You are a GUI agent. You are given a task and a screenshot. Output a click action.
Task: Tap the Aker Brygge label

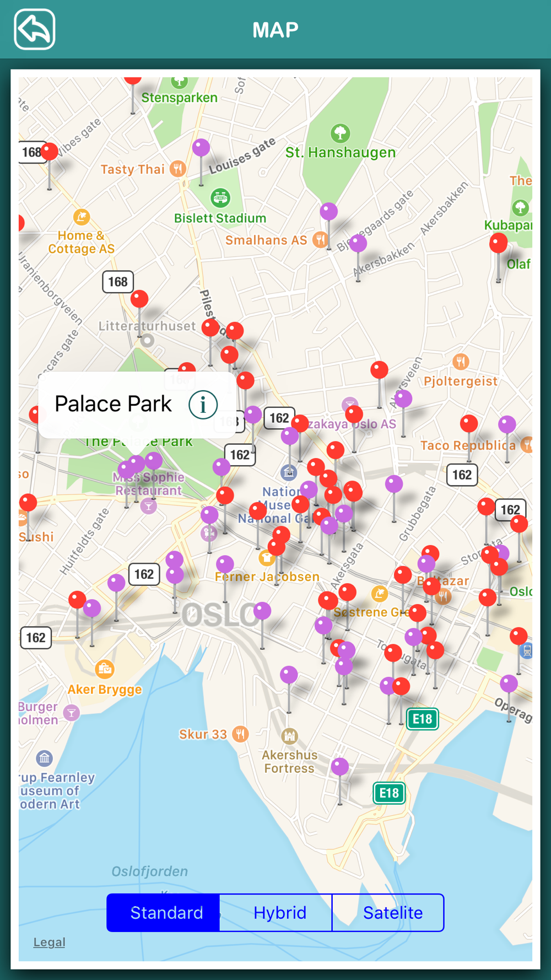(105, 690)
